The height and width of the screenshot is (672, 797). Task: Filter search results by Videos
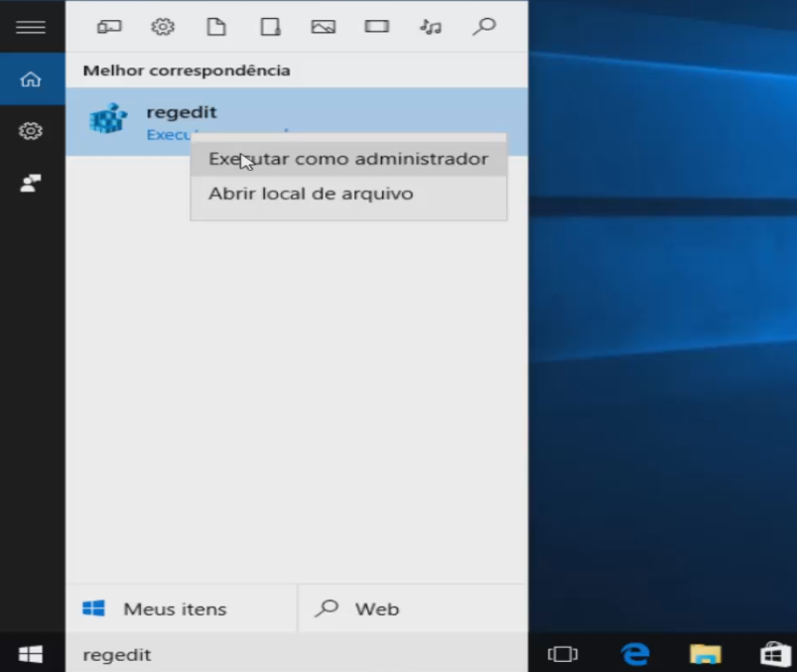(377, 27)
